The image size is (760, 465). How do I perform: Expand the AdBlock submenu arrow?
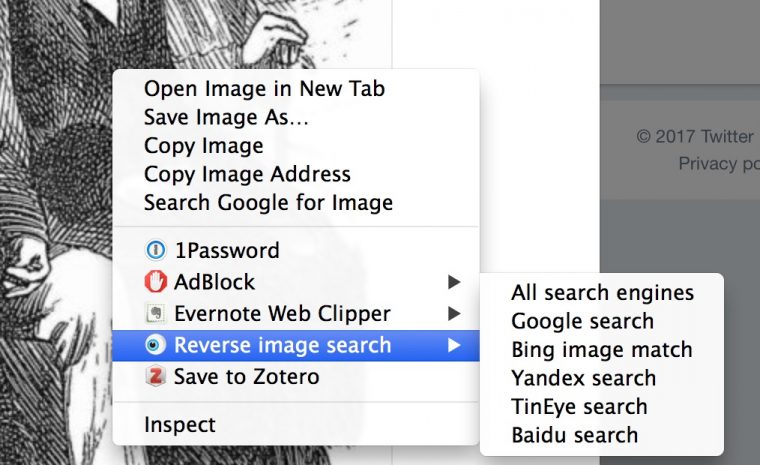pos(454,282)
